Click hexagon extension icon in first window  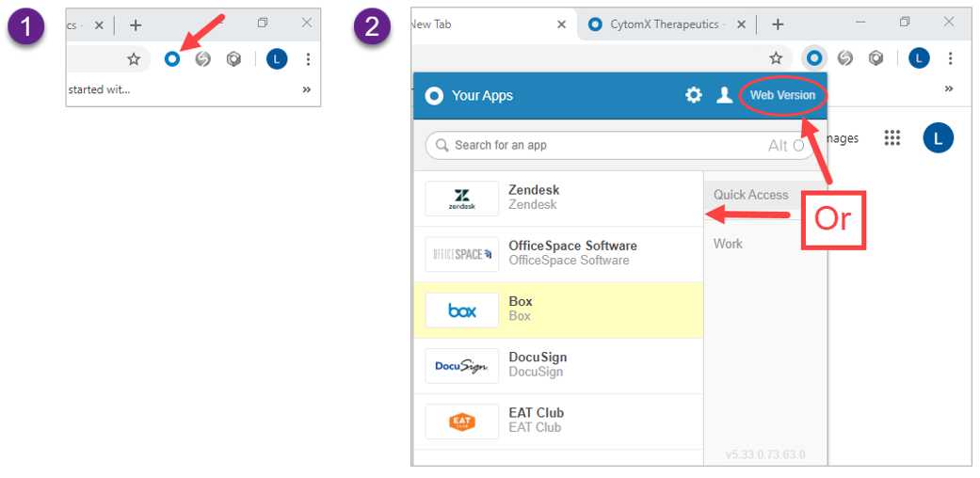click(x=233, y=59)
